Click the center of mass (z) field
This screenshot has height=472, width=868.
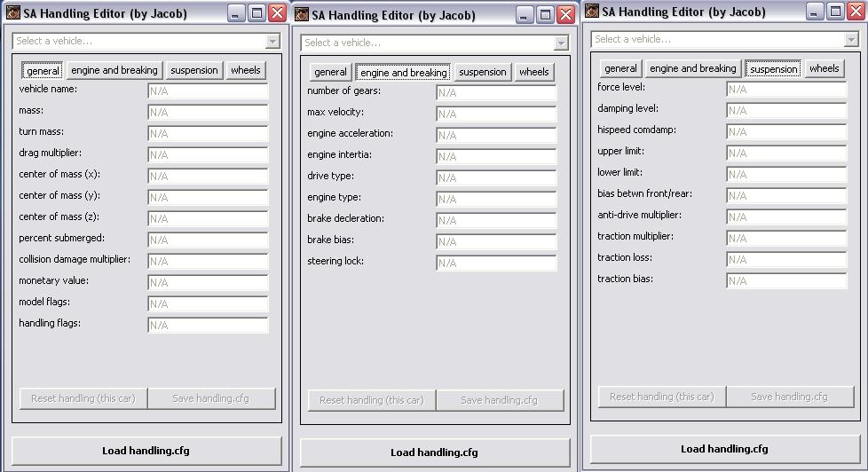pos(208,218)
